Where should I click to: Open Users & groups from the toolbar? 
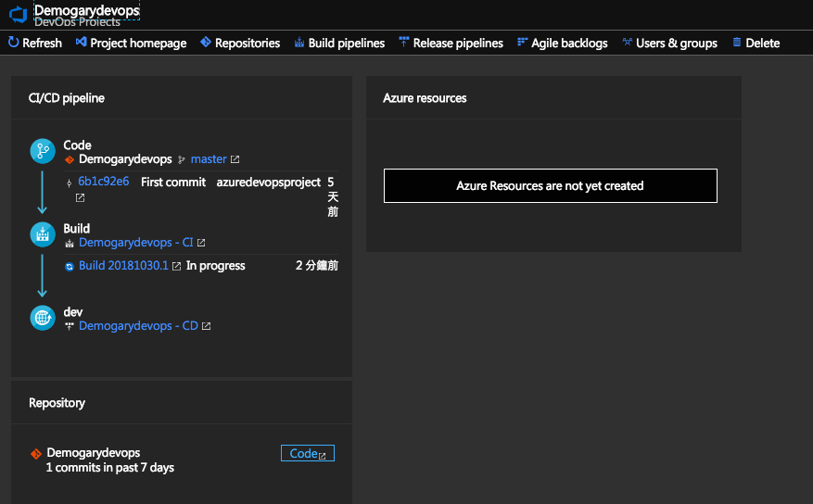[669, 44]
